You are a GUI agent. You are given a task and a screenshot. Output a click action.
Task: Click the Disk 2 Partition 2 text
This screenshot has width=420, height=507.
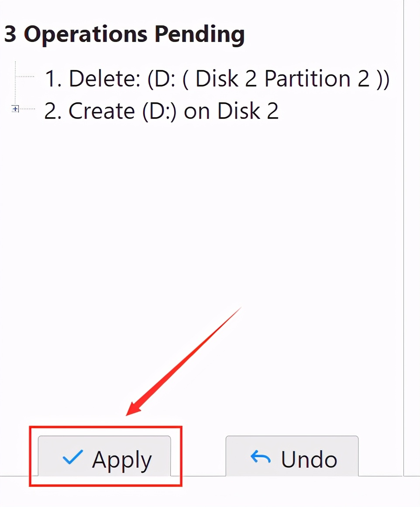pos(282,79)
